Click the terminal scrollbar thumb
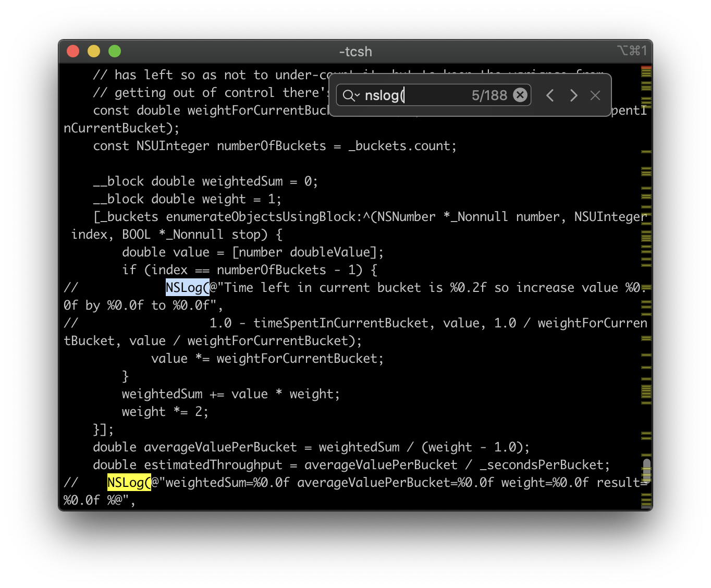Image resolution: width=711 pixels, height=588 pixels. coord(646,470)
